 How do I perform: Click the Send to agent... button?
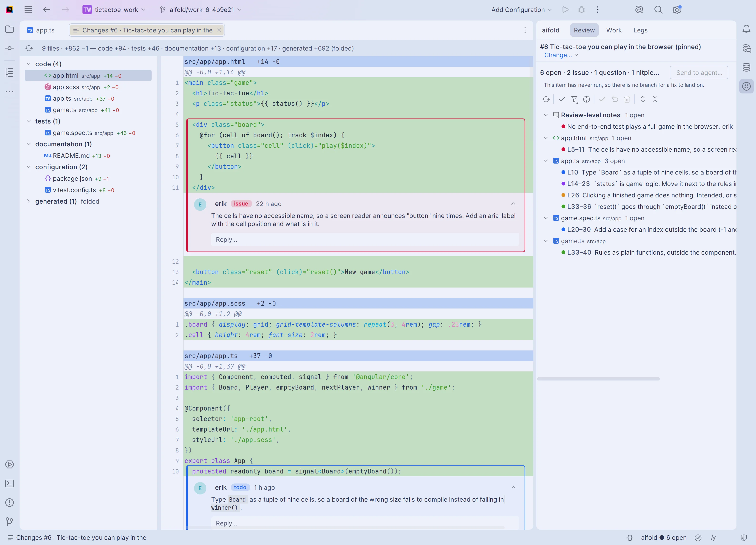699,73
